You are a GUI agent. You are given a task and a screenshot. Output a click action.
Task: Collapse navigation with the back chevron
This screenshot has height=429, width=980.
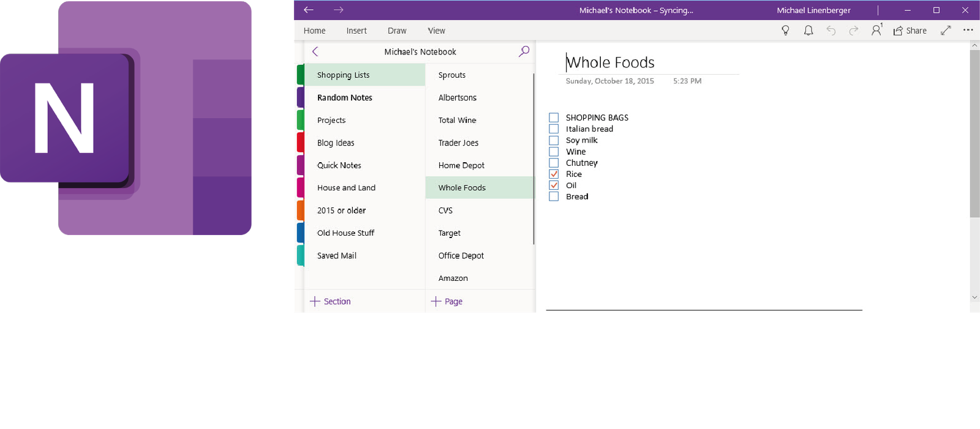[x=315, y=52]
